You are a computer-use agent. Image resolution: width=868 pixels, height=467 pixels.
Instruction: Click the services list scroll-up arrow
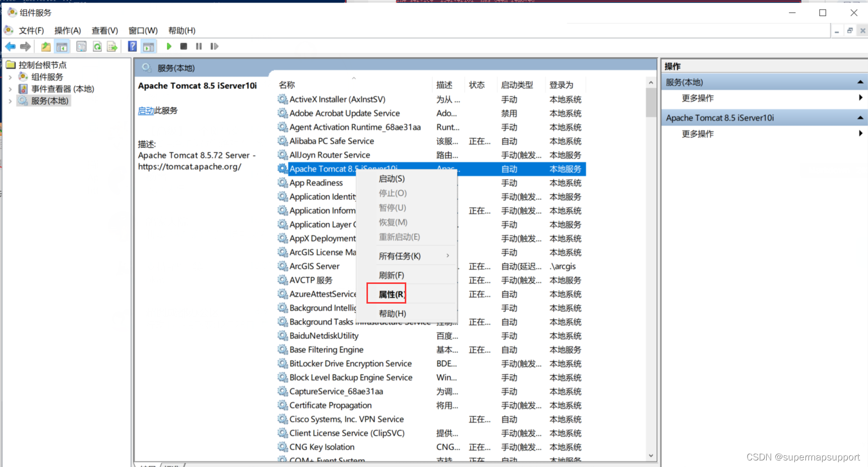tap(651, 82)
